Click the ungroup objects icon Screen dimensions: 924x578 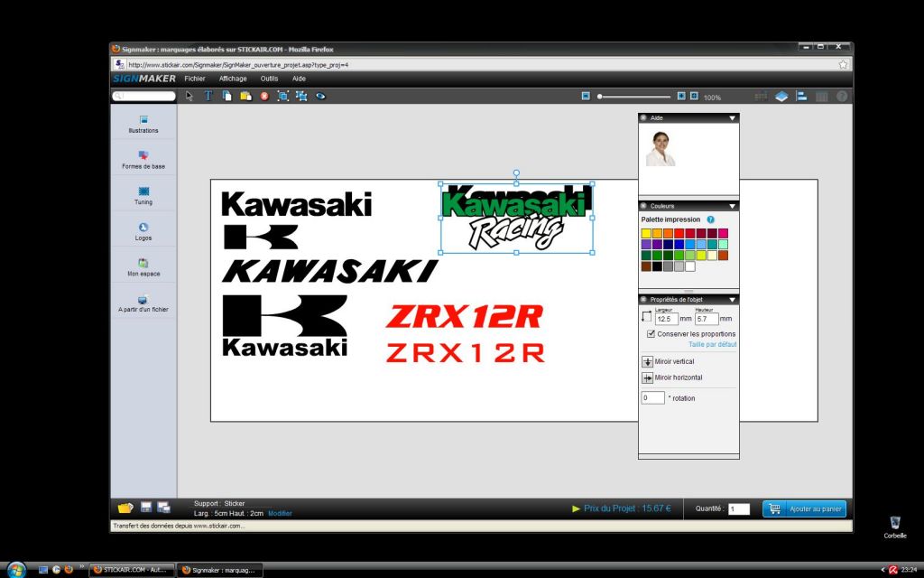pos(301,96)
